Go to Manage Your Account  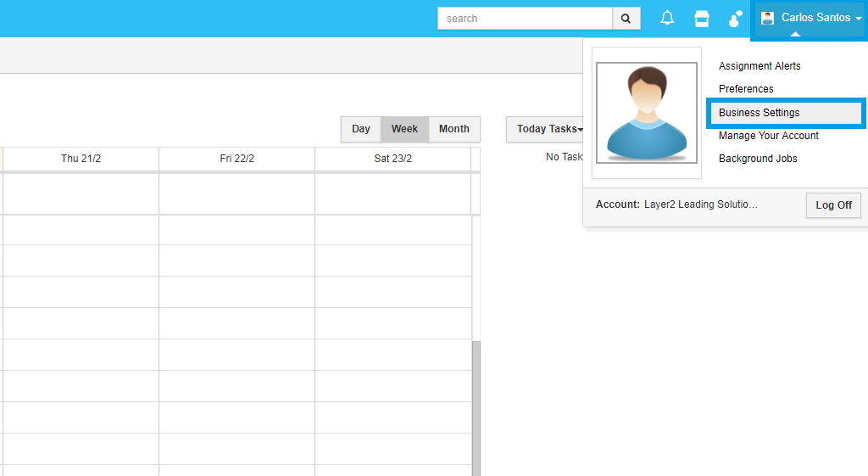[769, 136]
